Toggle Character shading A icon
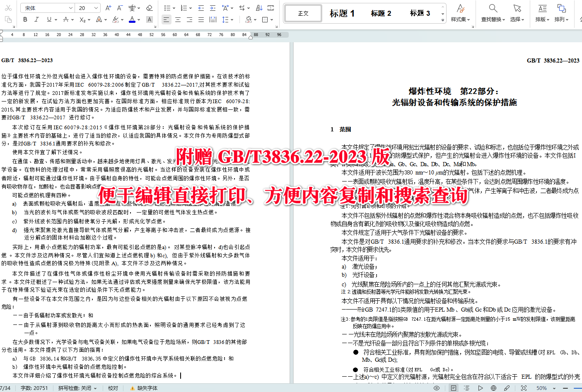This screenshot has height=392, width=582. [x=150, y=19]
